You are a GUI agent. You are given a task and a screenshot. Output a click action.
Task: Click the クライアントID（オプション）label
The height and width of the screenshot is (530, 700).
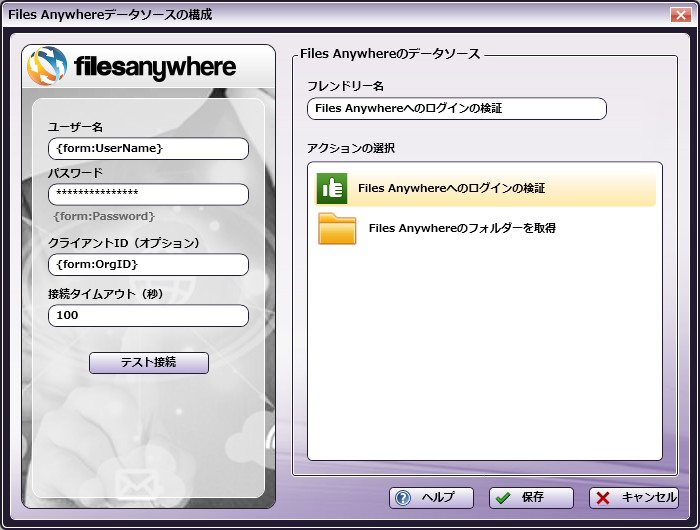pyautogui.click(x=124, y=243)
